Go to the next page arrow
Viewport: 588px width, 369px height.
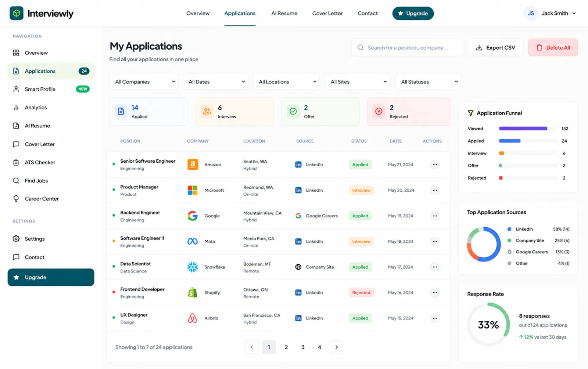coord(336,347)
